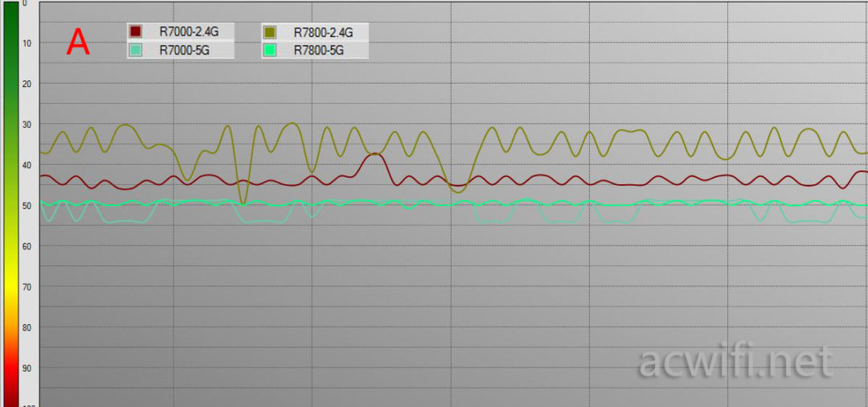The height and width of the screenshot is (407, 868).
Task: Click the 60 tick label on axis
Action: [x=28, y=246]
